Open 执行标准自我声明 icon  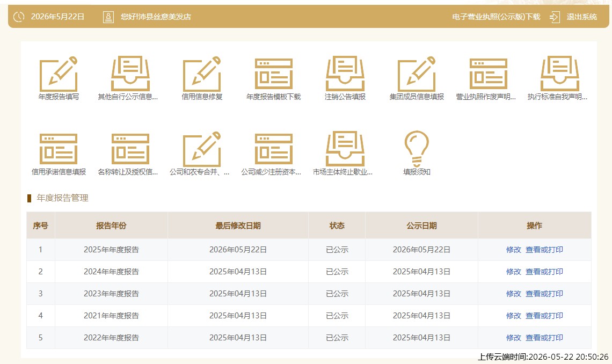pos(560,74)
